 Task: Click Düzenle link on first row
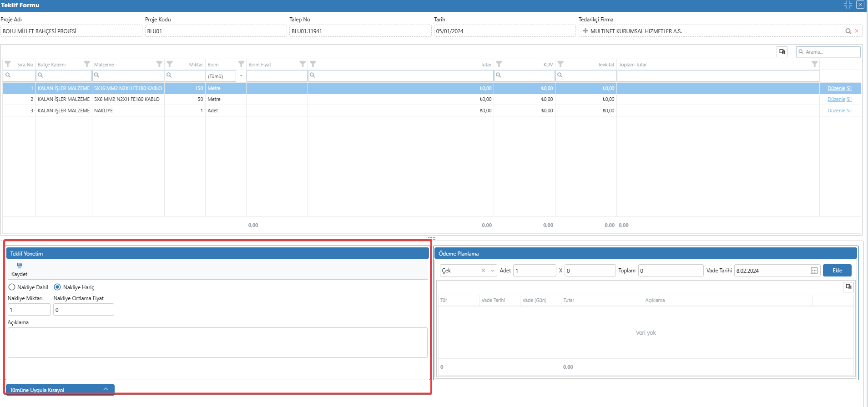(836, 89)
